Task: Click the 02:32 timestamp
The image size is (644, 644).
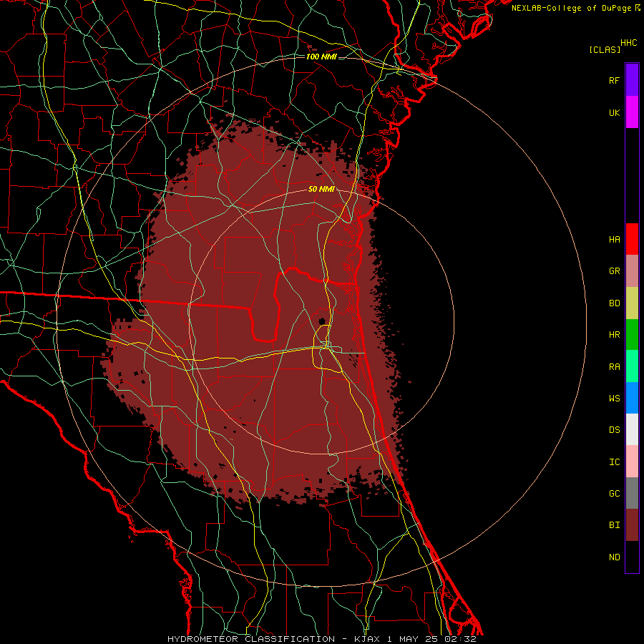Action: click(460, 639)
